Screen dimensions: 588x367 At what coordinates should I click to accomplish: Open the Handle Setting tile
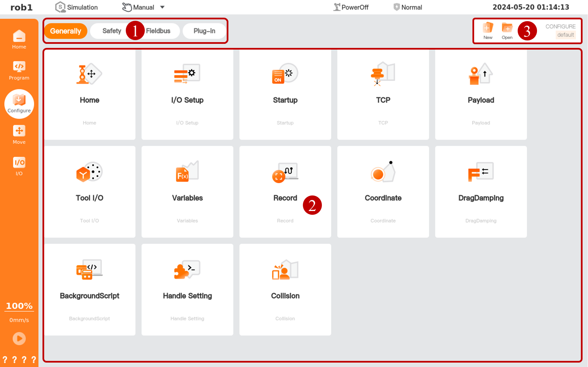coord(187,290)
